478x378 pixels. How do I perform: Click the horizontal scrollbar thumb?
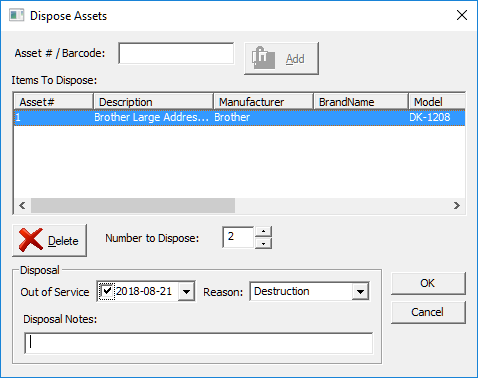coord(133,205)
